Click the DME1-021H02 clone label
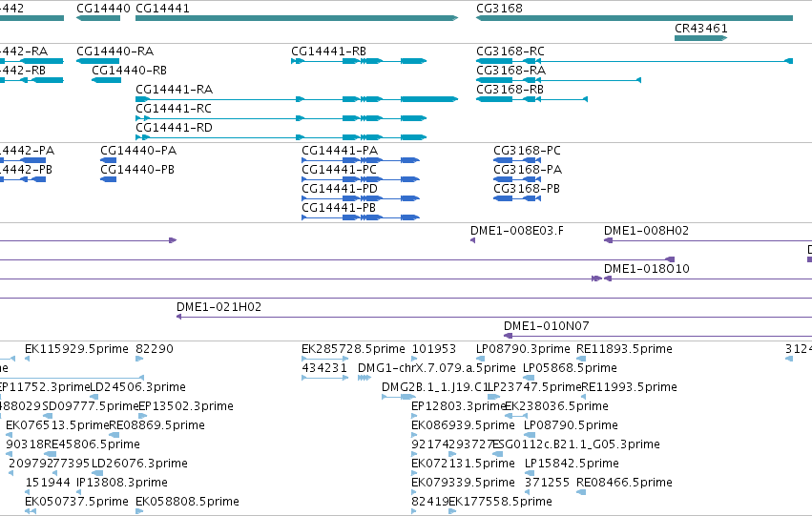812x516 pixels. tap(219, 307)
